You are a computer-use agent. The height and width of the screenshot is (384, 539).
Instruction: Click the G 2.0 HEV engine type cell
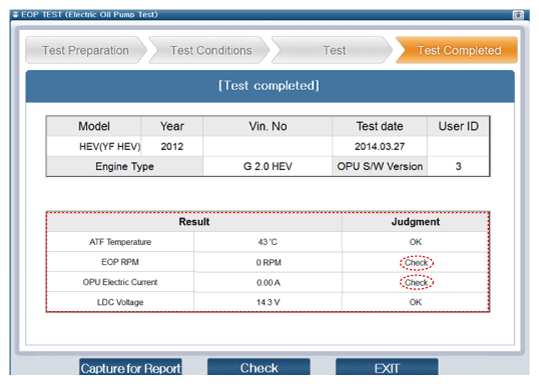tap(267, 166)
